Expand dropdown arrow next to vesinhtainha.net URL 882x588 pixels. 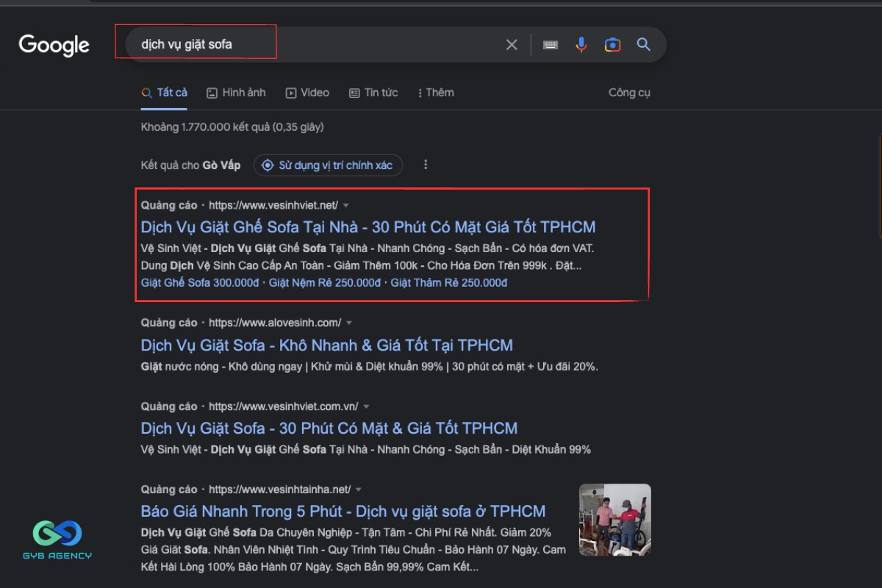[359, 490]
